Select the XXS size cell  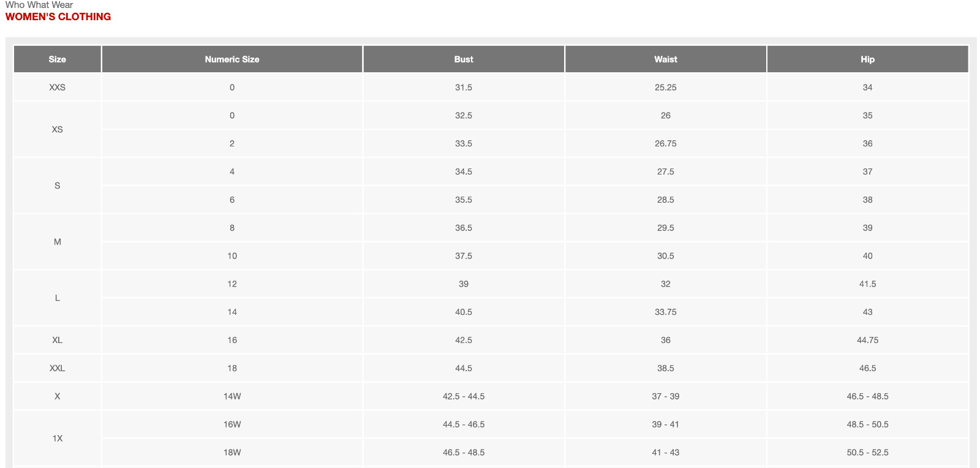click(58, 88)
